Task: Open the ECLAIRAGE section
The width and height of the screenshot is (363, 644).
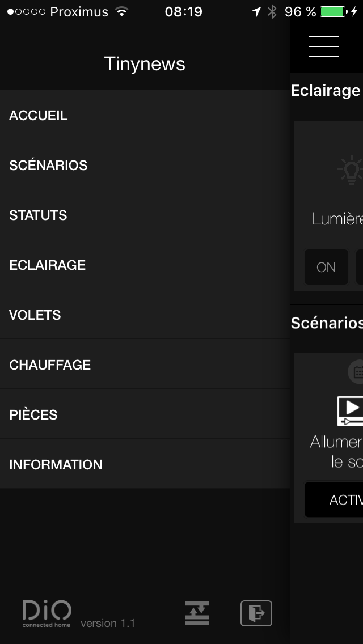Action: pos(145,265)
